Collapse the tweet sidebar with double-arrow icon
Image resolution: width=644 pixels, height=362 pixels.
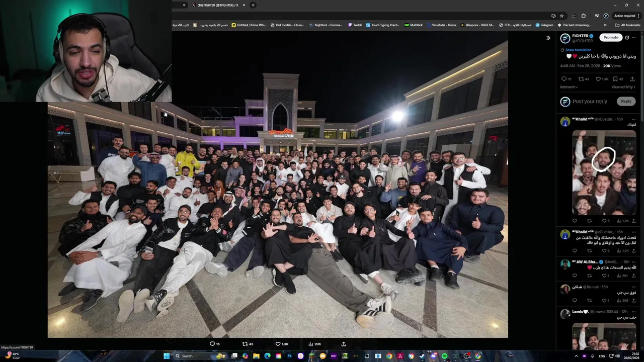548,38
